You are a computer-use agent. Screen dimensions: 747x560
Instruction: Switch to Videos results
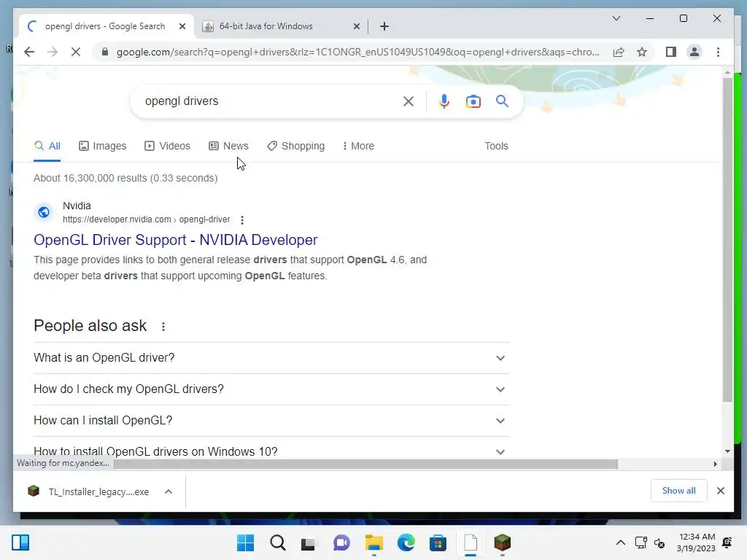click(167, 146)
